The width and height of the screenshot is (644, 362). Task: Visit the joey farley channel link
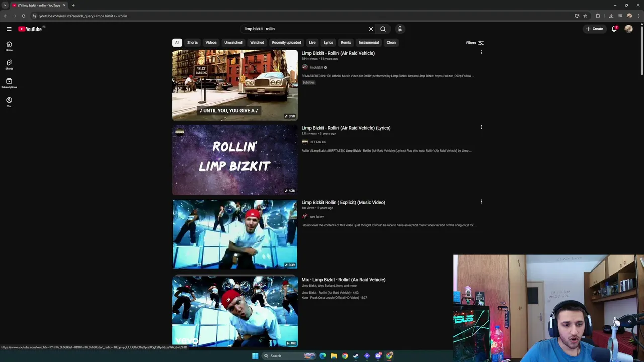(316, 217)
